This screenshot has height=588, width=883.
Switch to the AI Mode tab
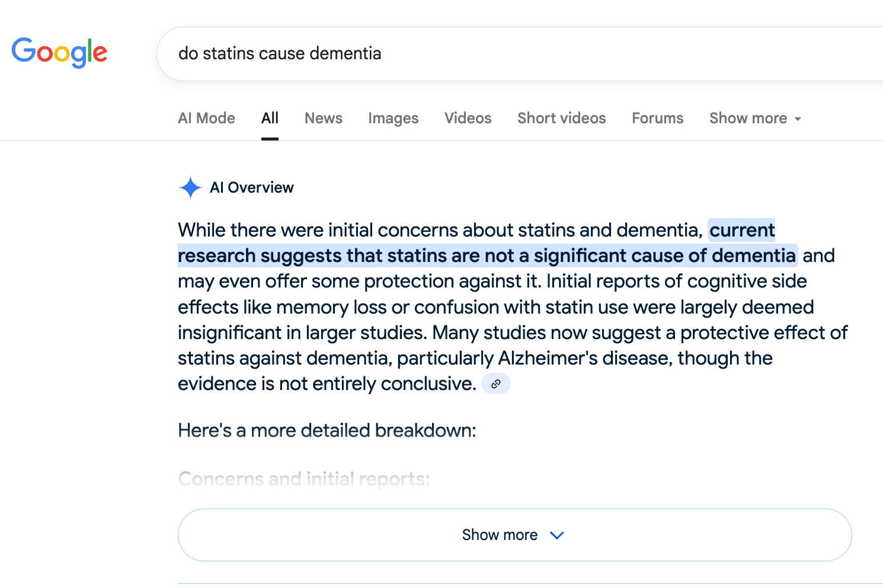point(206,119)
